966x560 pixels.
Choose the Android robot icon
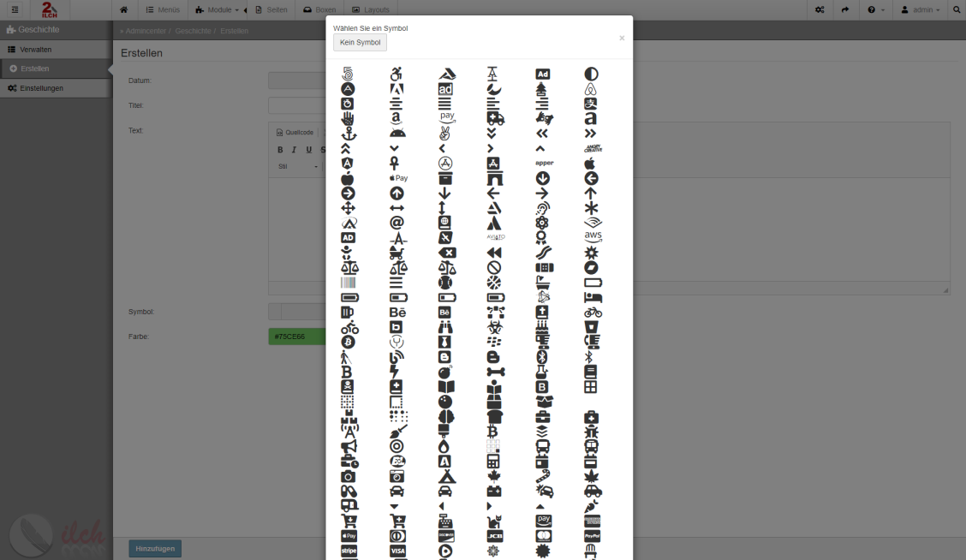click(x=397, y=134)
